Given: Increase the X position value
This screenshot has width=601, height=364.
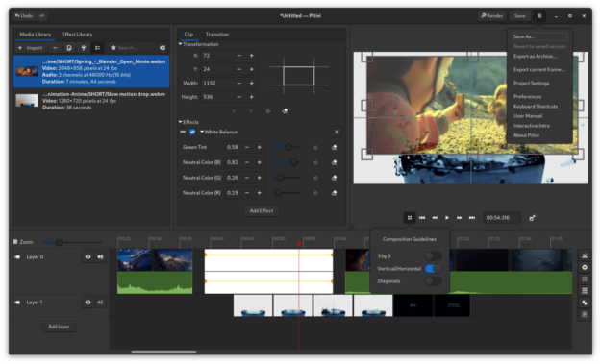Looking at the screenshot, I should [251, 56].
